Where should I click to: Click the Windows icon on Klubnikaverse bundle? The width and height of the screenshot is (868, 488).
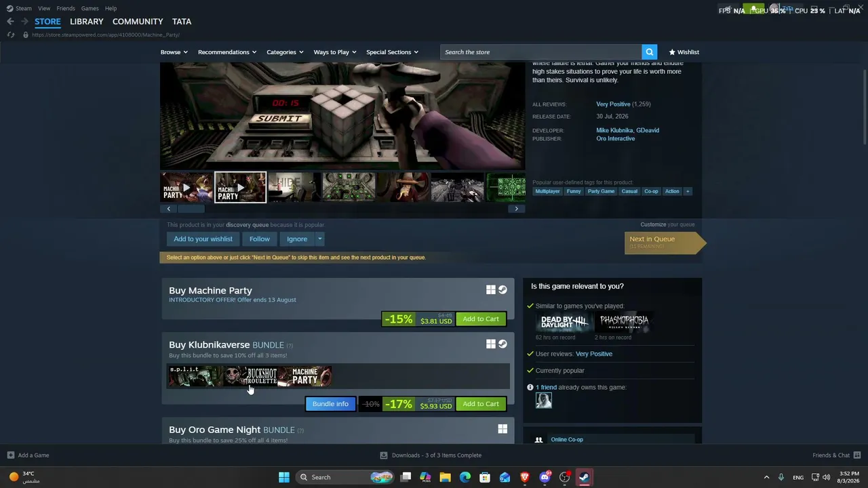click(491, 344)
